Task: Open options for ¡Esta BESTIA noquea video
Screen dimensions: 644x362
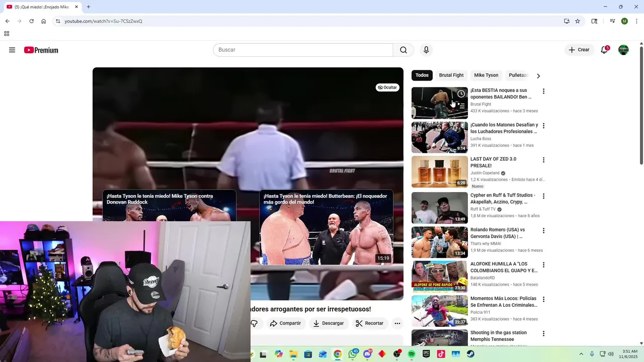Action: coord(543,91)
